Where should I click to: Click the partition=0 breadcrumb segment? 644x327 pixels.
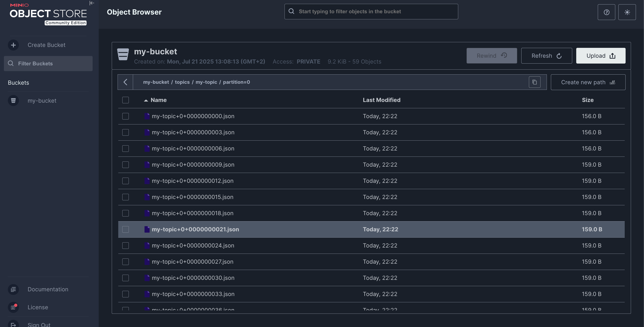[236, 82]
